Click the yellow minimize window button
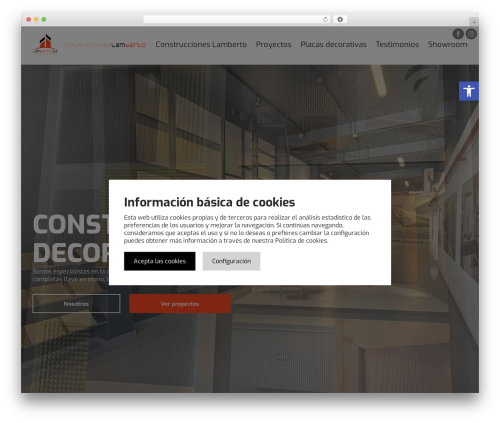 point(36,19)
